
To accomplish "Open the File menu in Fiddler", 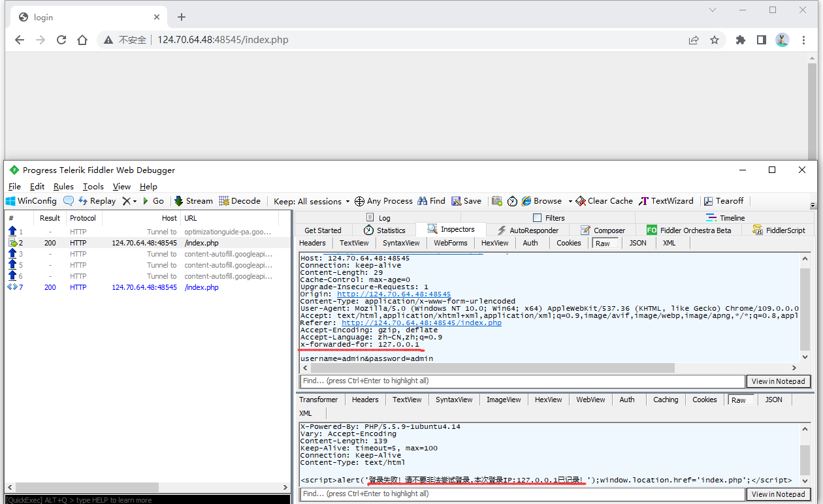I will pyautogui.click(x=14, y=186).
